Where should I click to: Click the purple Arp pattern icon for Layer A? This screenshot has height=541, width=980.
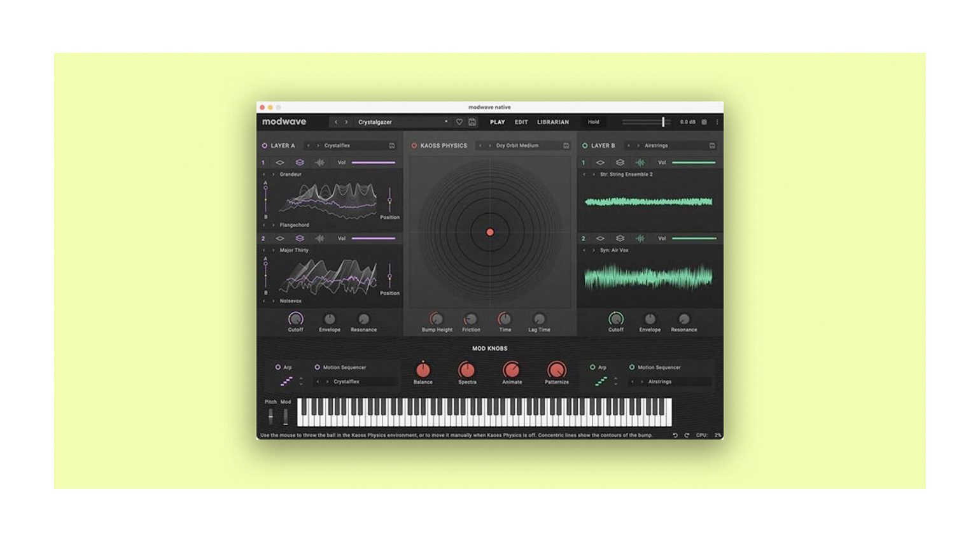[287, 381]
